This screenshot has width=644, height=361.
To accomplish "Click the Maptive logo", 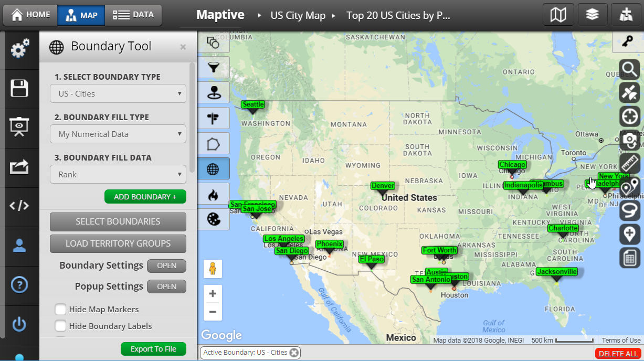I will (220, 15).
